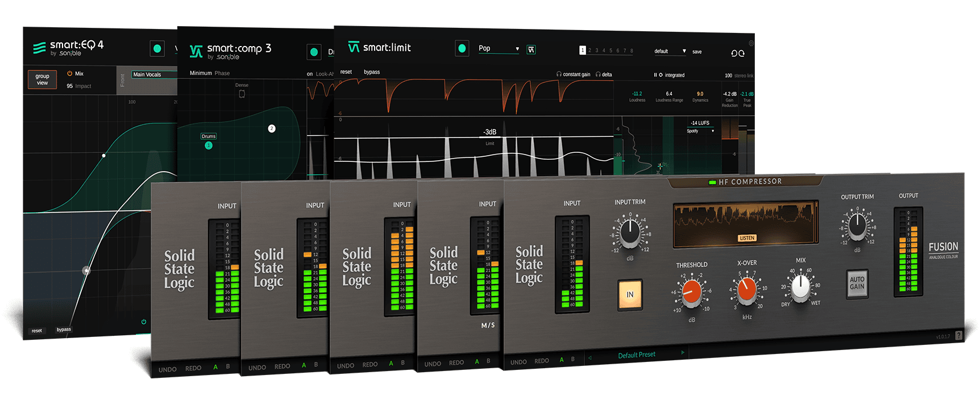Viewport: 980px width, 404px height.
Task: Toggle LISTEN on compressor display
Action: click(747, 238)
